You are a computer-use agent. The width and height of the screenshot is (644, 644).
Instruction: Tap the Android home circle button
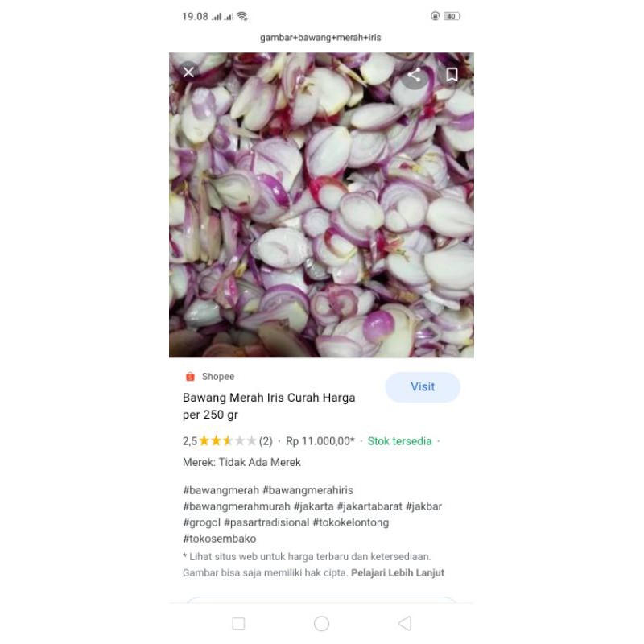[321, 623]
